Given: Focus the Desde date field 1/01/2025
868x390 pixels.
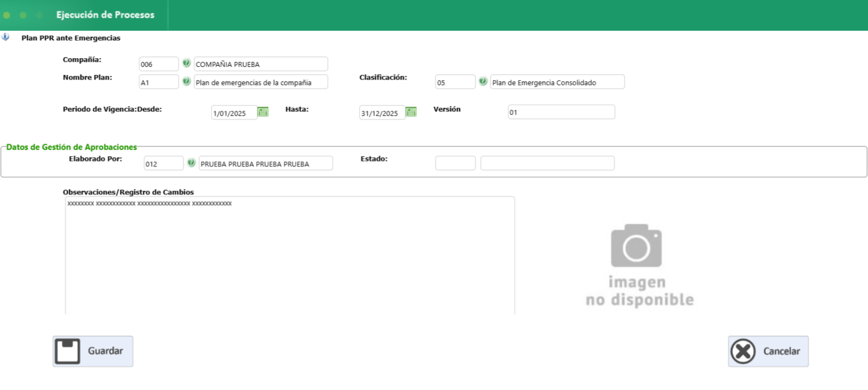Looking at the screenshot, I should (234, 112).
